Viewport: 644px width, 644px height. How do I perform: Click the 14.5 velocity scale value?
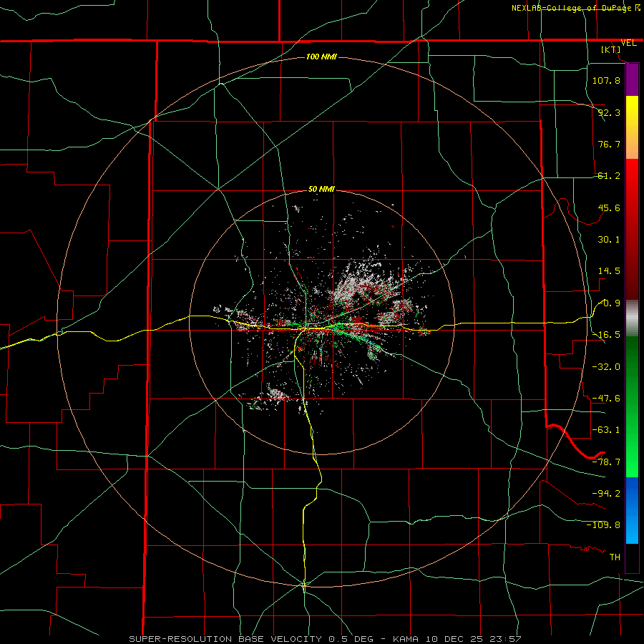click(x=609, y=271)
